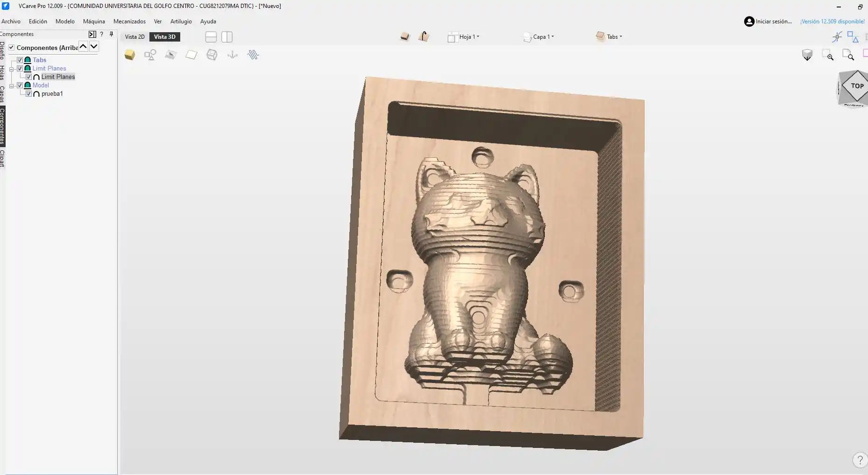Select the prueba1 component in tree
868x475 pixels.
52,94
